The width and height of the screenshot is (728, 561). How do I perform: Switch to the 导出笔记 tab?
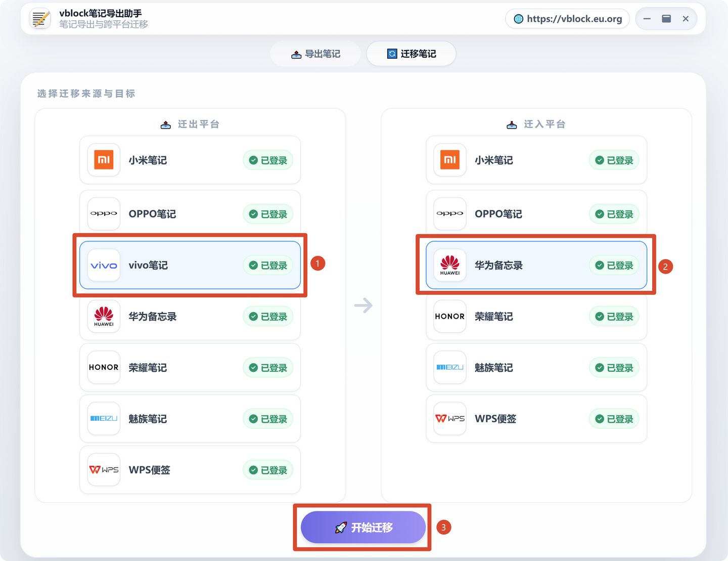(315, 54)
